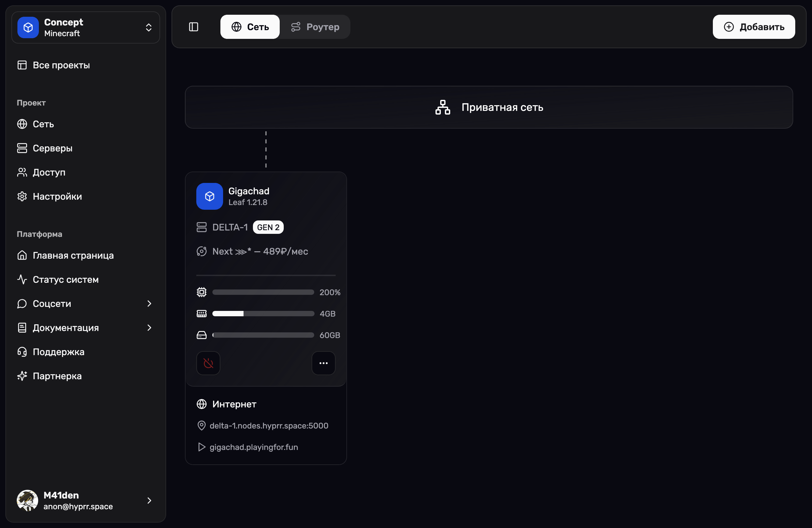Image resolution: width=812 pixels, height=528 pixels.
Task: Open the three-dots menu on Gigachad card
Action: tap(323, 363)
